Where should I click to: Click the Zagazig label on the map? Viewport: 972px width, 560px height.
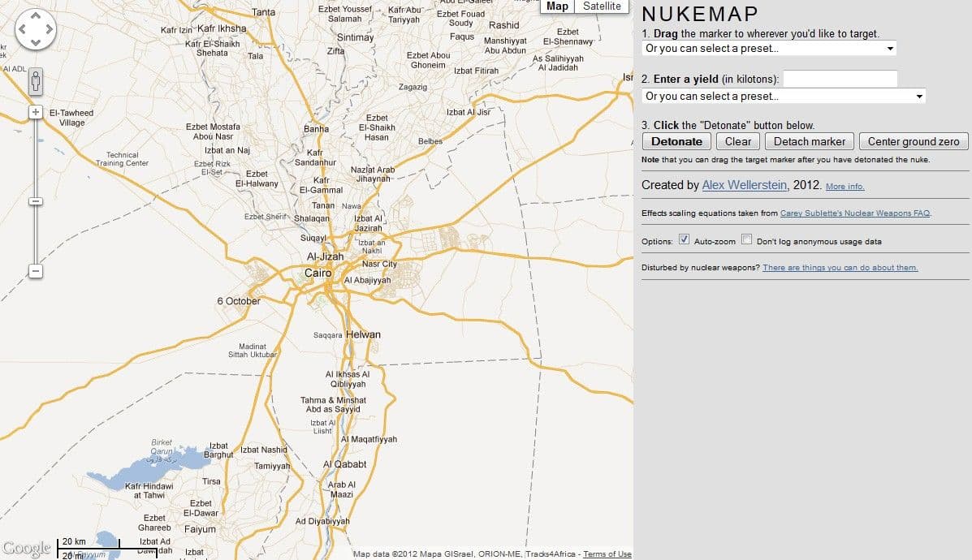[413, 88]
